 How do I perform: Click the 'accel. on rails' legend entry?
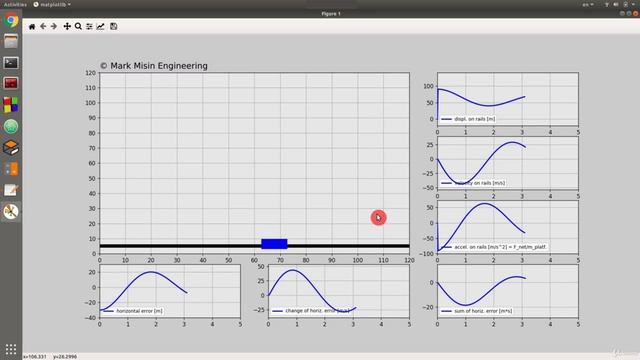point(494,247)
